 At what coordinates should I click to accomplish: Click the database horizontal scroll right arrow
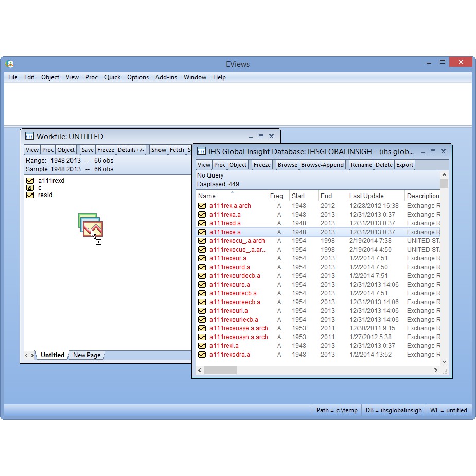click(x=436, y=370)
